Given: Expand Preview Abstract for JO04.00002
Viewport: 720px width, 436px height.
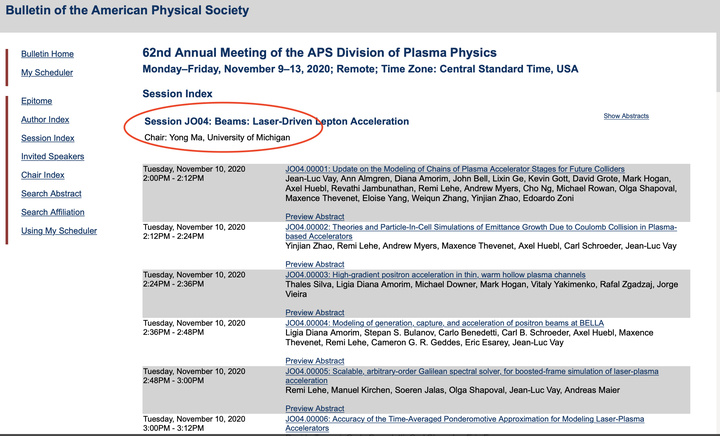Looking at the screenshot, I should 314,265.
